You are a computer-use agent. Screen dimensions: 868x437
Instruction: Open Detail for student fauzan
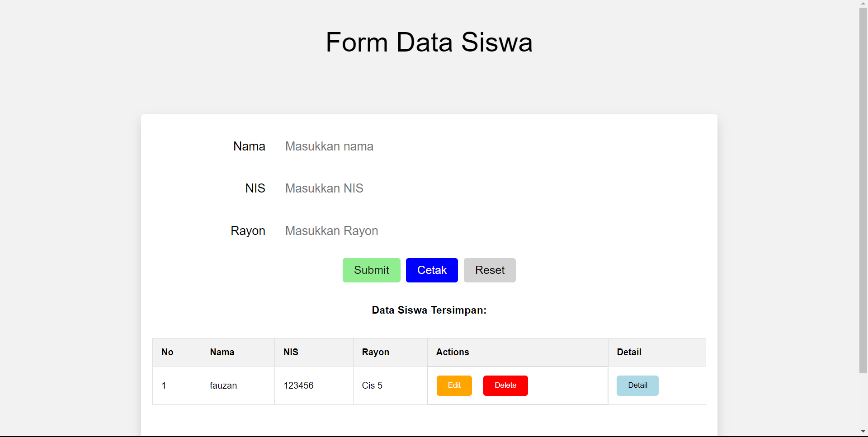637,385
